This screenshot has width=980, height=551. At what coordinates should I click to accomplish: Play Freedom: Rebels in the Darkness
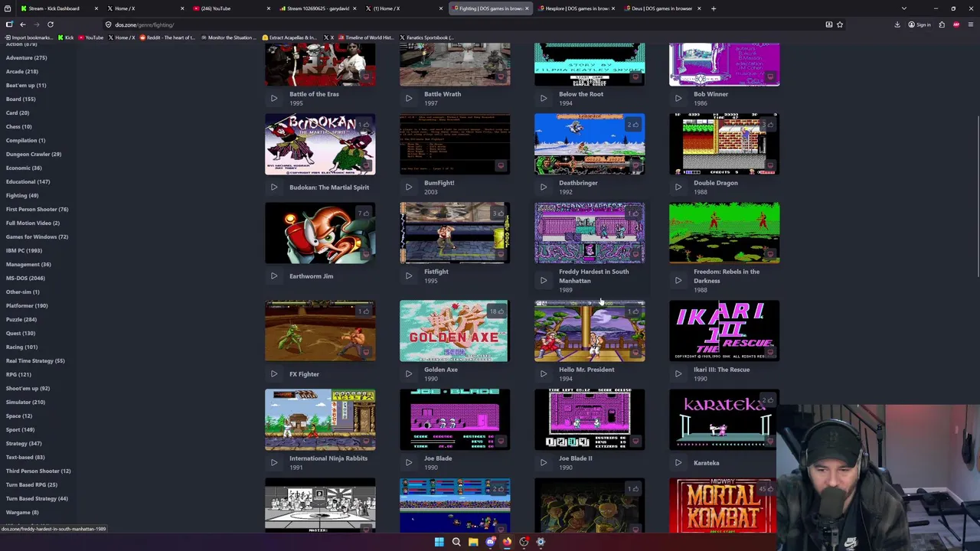tap(678, 281)
